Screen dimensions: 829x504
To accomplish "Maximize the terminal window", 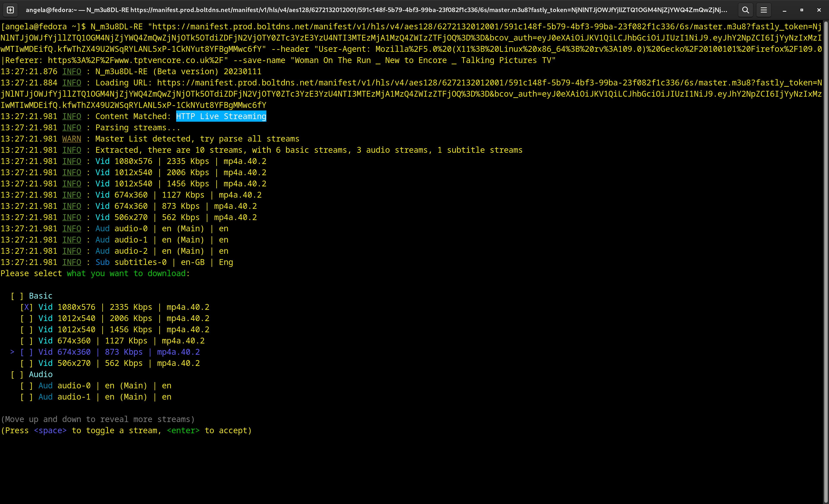I will pyautogui.click(x=802, y=10).
